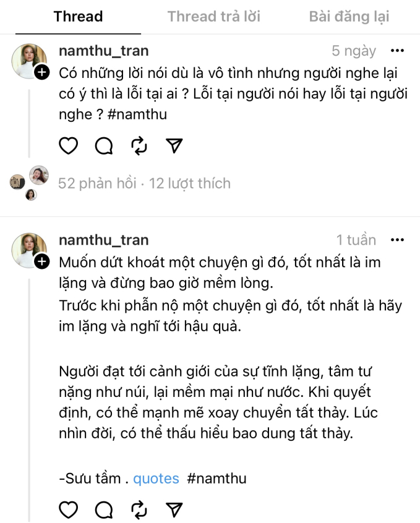
Task: Tap the plus badge on second avatar
Action: (42, 261)
